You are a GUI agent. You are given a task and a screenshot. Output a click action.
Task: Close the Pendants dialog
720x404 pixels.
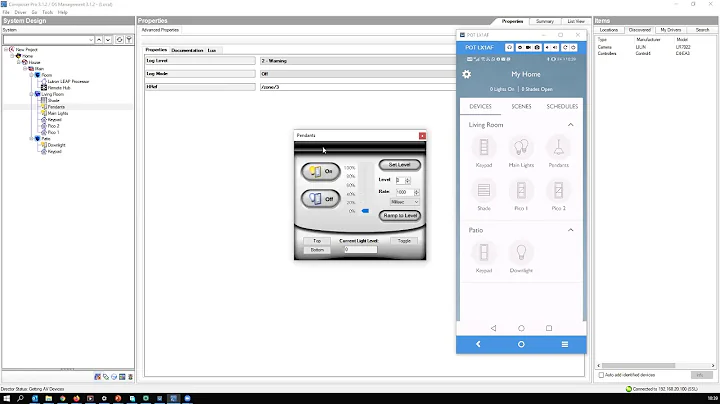[x=422, y=135]
